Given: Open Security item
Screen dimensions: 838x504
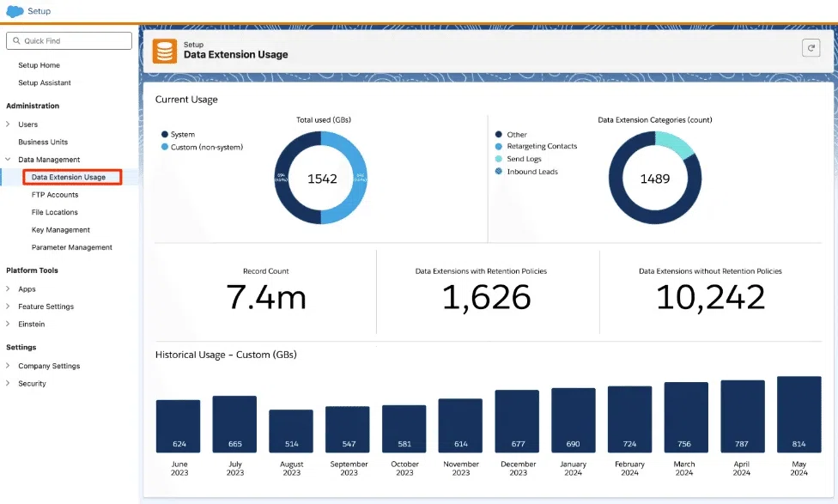Looking at the screenshot, I should 32,384.
